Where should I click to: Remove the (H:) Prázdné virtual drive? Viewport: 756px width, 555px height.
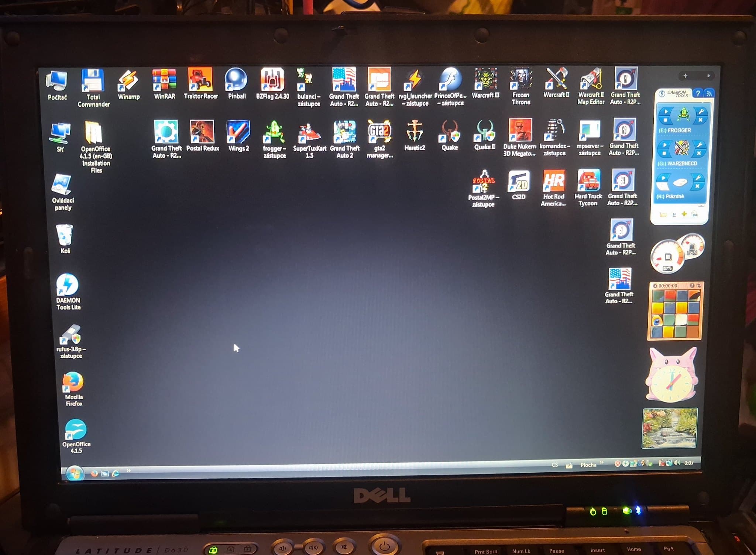point(697,186)
